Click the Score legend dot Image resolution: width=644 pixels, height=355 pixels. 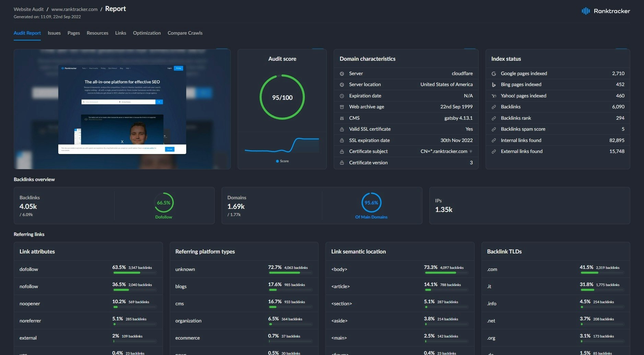point(277,161)
